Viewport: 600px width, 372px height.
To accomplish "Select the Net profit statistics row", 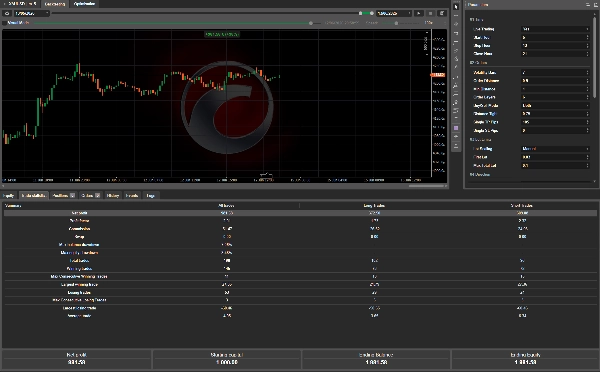I will coord(300,213).
